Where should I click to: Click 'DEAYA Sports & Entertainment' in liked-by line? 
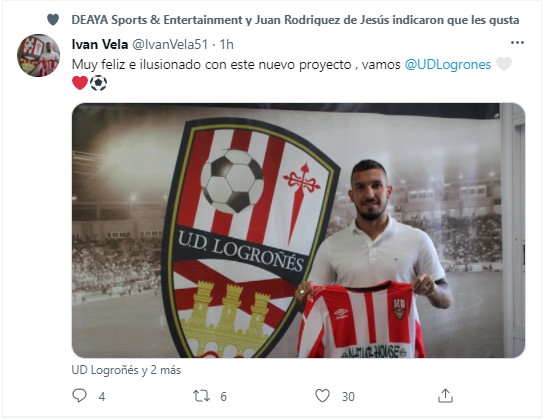click(x=157, y=20)
